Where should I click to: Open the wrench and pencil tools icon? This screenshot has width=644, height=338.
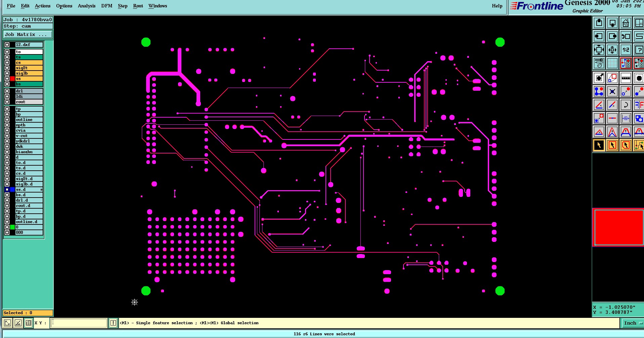(x=599, y=63)
